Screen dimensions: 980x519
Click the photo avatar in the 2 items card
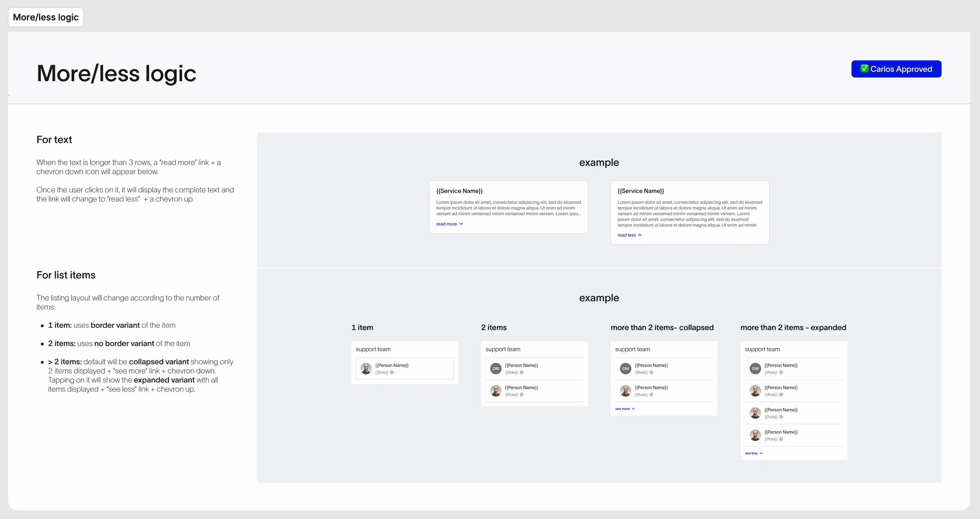point(496,391)
